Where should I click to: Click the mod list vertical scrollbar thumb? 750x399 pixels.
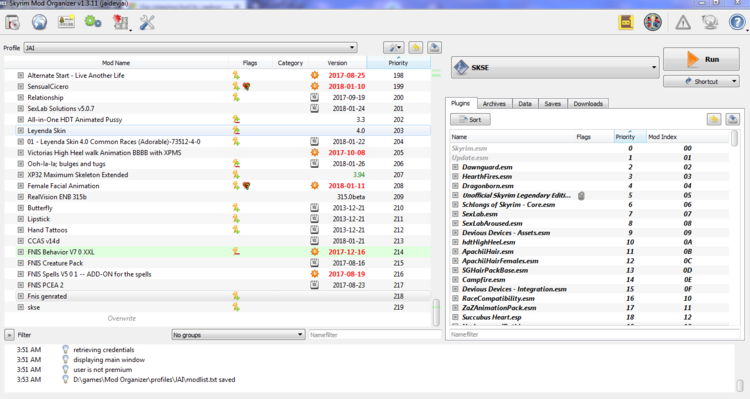point(436,312)
